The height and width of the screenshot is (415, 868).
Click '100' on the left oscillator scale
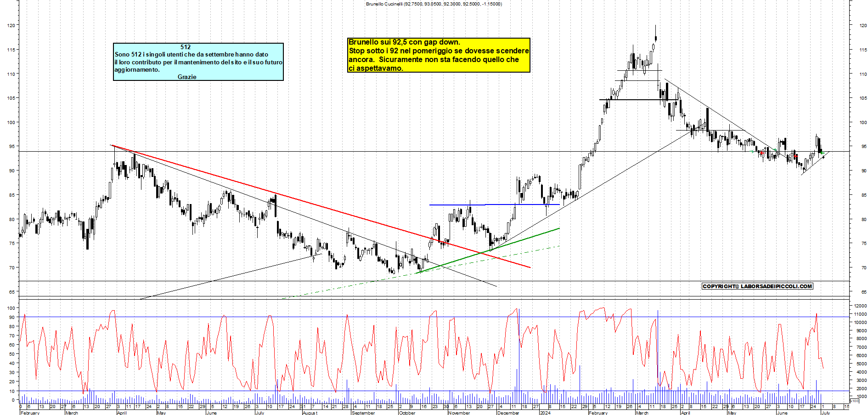pos(11,308)
